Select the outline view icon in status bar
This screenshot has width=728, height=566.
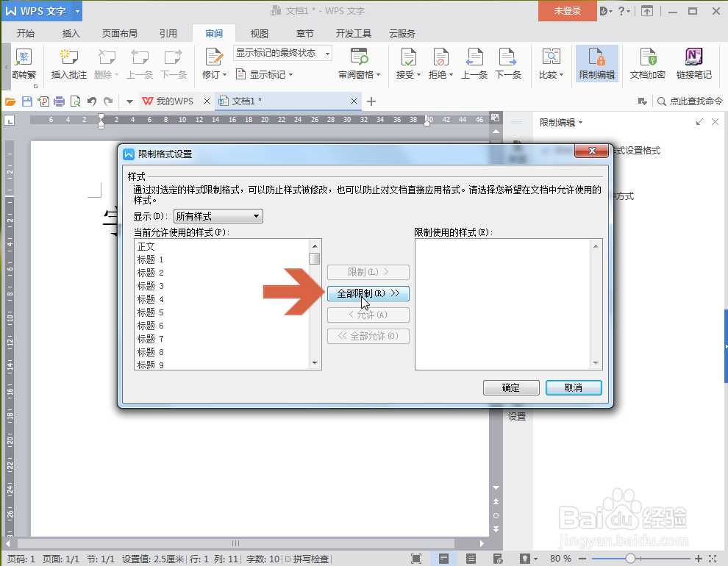471,559
